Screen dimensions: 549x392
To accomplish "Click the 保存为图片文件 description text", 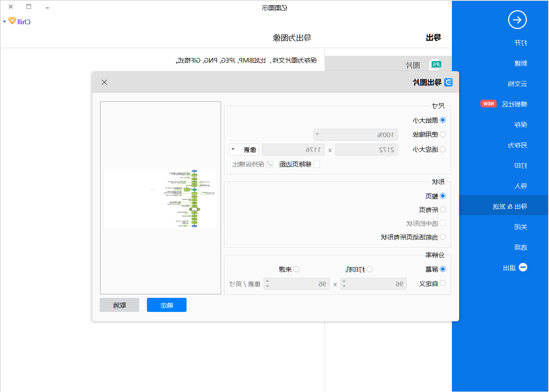I will (x=247, y=61).
